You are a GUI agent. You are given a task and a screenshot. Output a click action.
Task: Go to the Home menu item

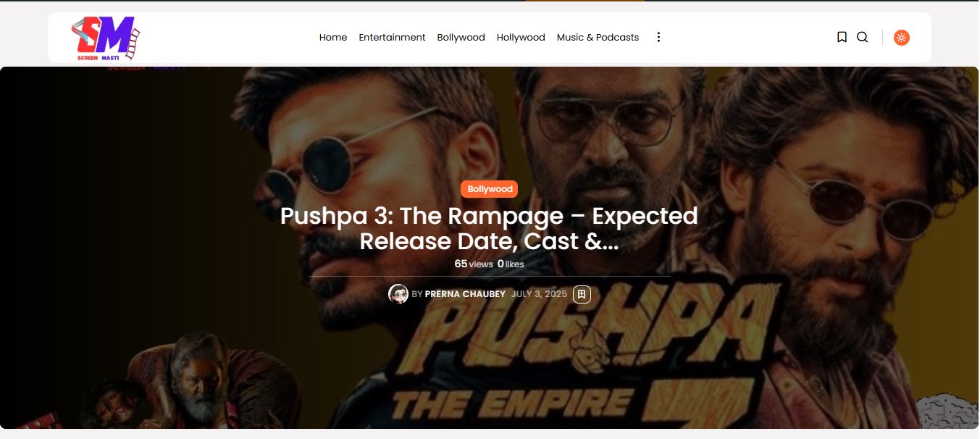pyautogui.click(x=333, y=37)
